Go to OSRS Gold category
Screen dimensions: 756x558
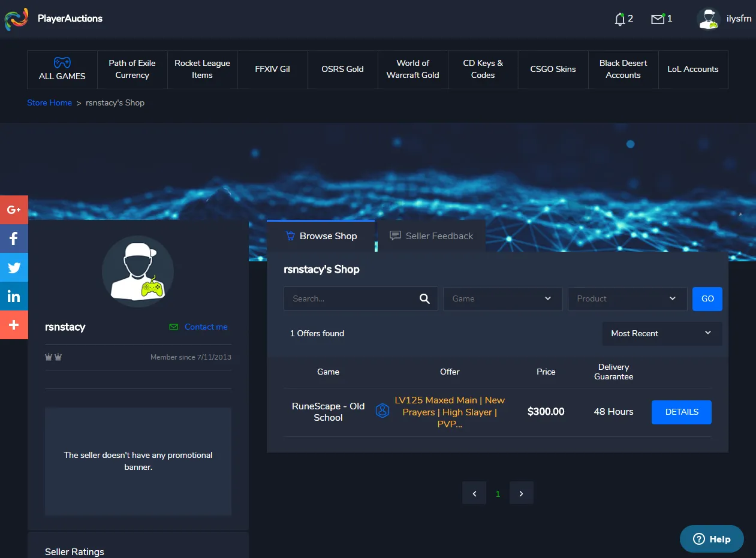342,70
